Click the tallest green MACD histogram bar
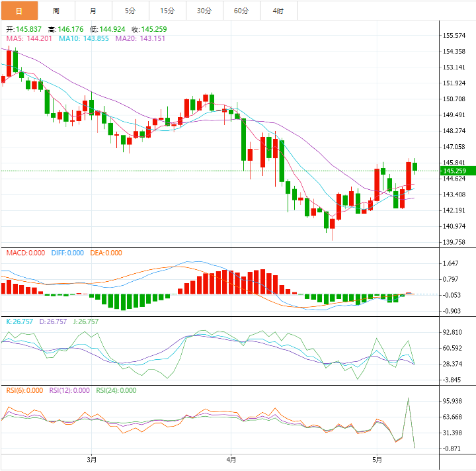Viewport: 476px width, 471px height. tap(123, 302)
